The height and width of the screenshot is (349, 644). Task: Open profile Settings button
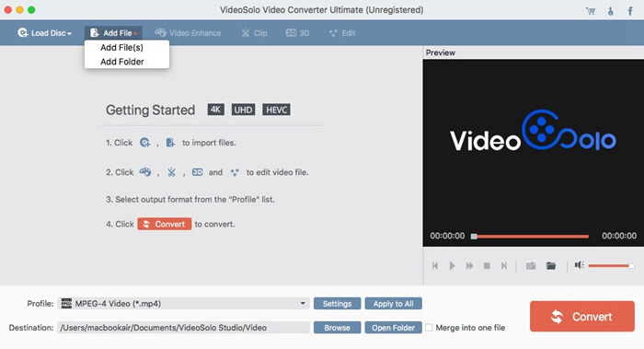[338, 303]
